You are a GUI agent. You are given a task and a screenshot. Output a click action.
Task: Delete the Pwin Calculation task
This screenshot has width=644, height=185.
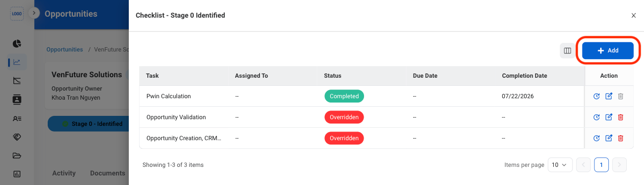tap(621, 96)
